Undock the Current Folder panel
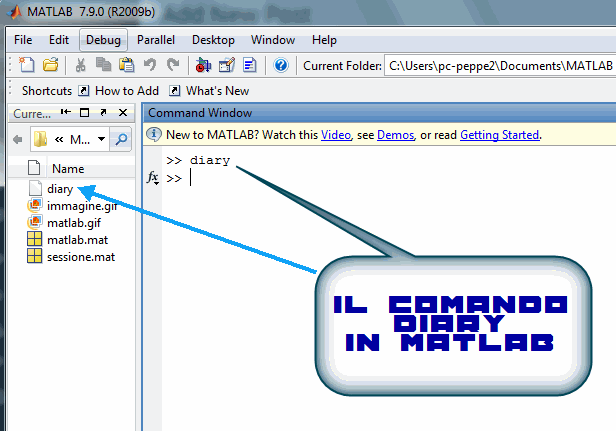 point(103,112)
